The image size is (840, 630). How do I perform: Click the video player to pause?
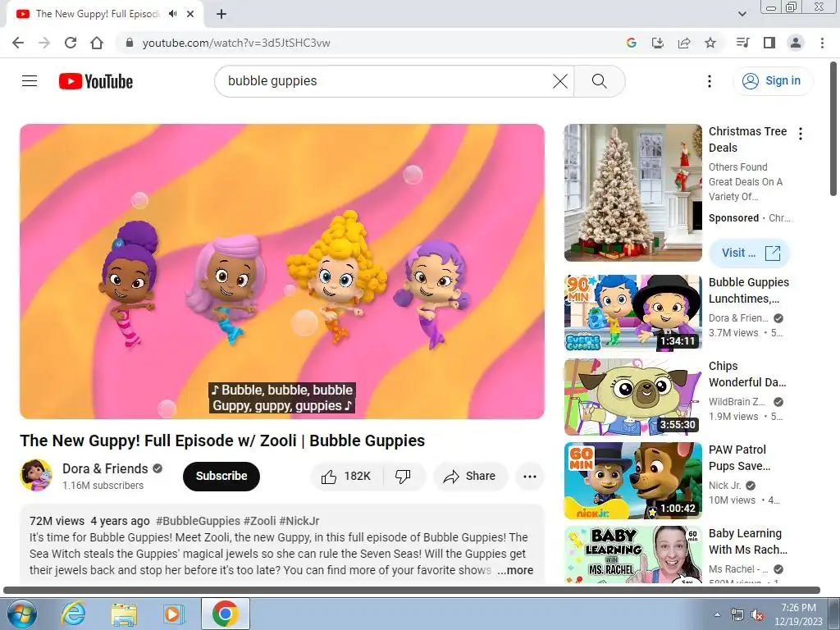(282, 271)
